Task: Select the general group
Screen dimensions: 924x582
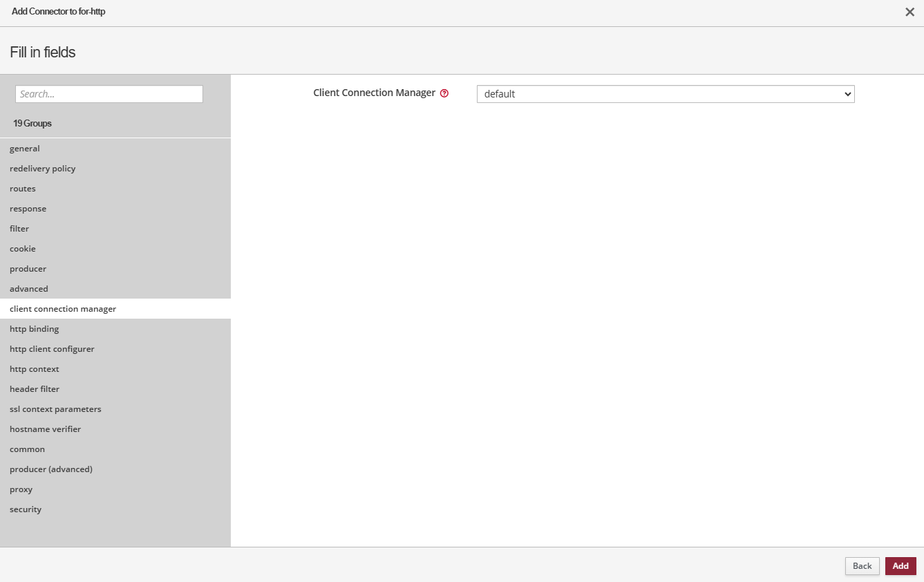Action: 25,149
